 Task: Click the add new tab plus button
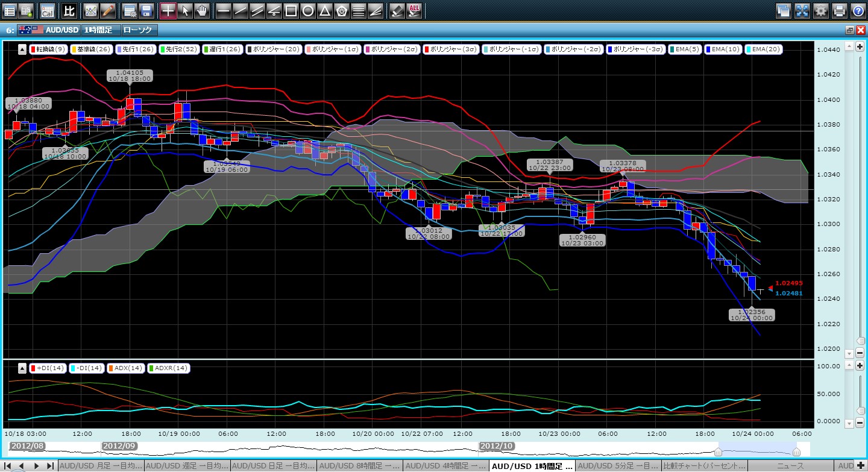pos(861,466)
